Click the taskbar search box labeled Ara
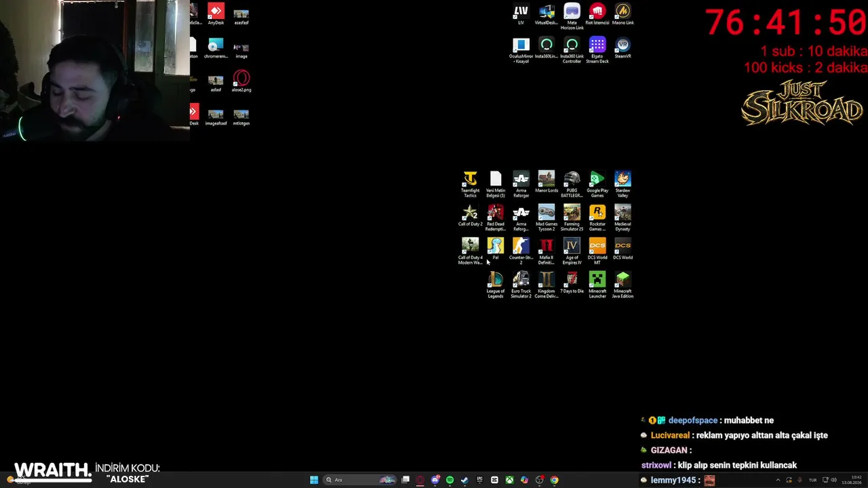Viewport: 868px width, 488px height. pos(360,480)
